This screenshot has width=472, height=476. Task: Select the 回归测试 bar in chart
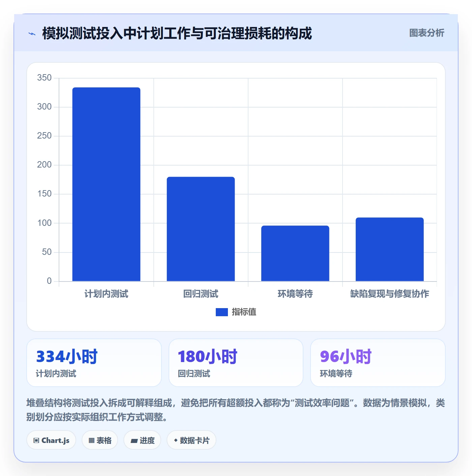pyautogui.click(x=201, y=229)
